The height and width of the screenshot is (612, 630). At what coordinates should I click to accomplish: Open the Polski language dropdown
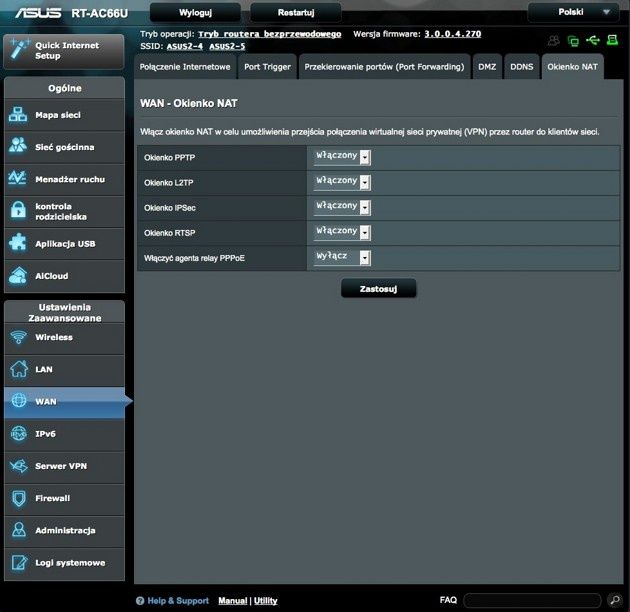(x=573, y=12)
